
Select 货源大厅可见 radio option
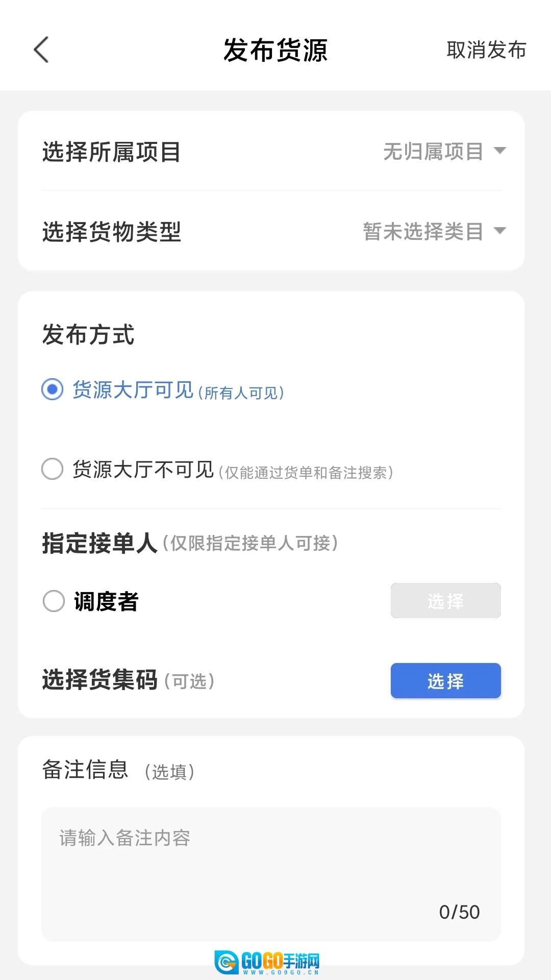[x=53, y=389]
